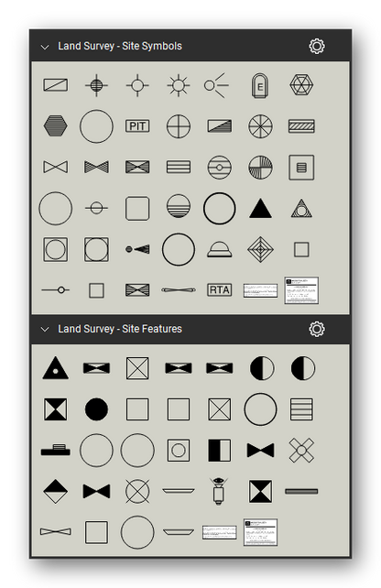Image resolution: width=381 pixels, height=588 pixels.
Task: Select the circle with X through it
Action: coord(137,491)
